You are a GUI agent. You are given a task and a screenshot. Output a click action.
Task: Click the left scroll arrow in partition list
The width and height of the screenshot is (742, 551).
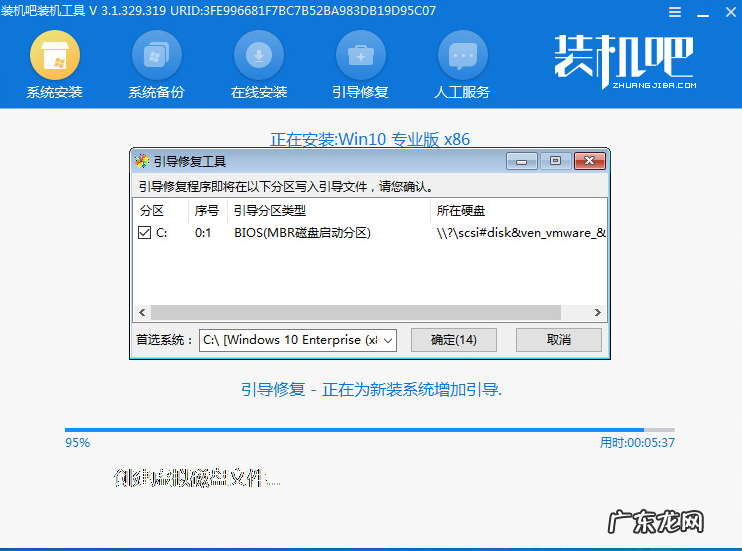click(x=142, y=312)
